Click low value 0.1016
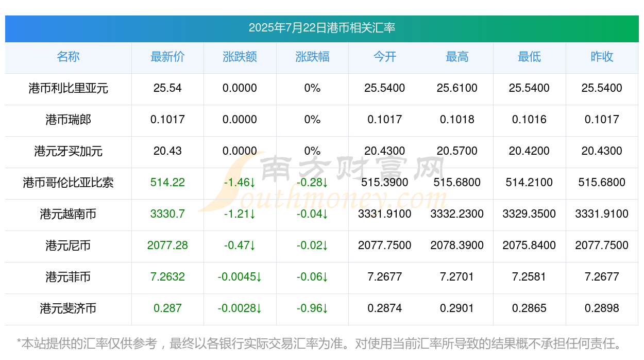The height and width of the screenshot is (360, 644). click(x=529, y=120)
